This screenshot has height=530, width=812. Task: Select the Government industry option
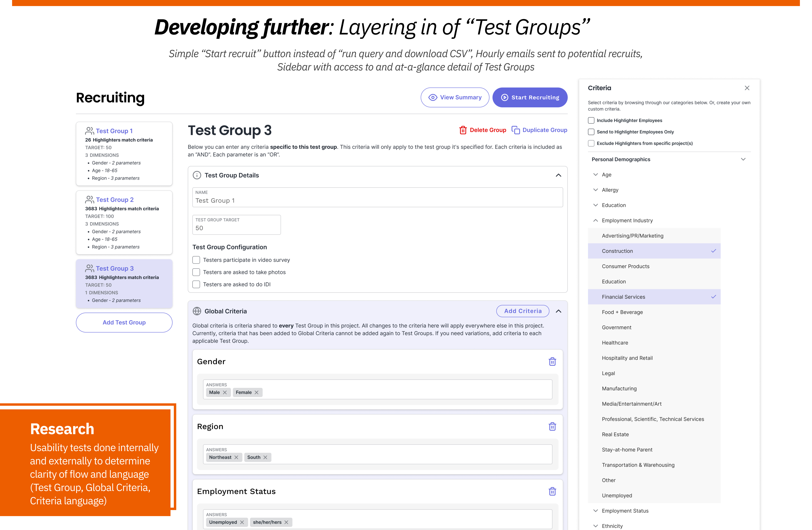point(654,327)
